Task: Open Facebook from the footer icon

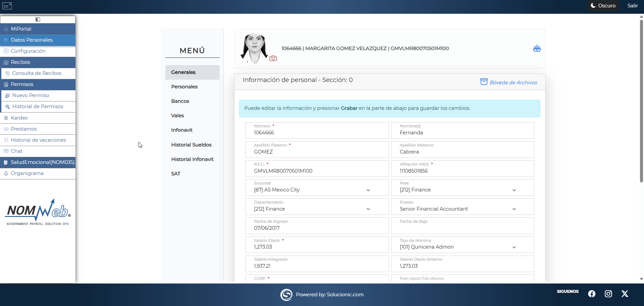Action: pos(592,294)
